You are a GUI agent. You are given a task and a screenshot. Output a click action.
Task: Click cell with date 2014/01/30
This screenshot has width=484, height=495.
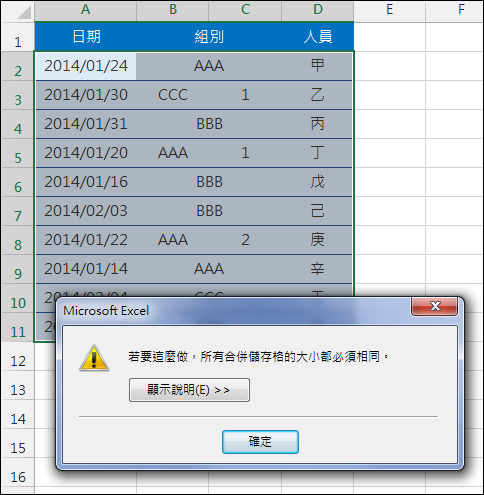86,95
